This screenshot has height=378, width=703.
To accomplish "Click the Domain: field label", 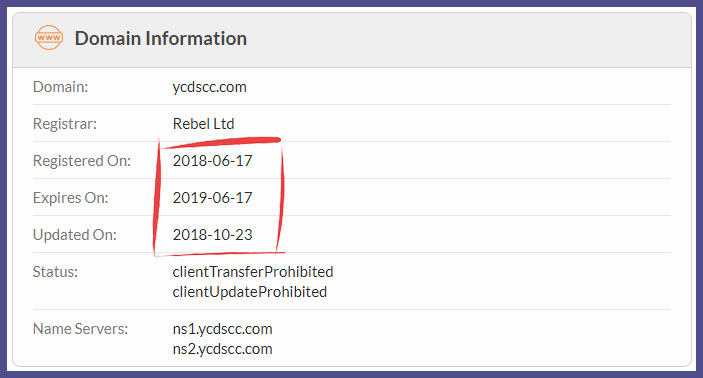I will 61,87.
